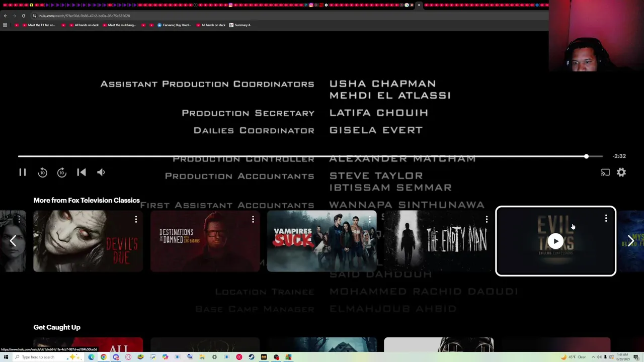The width and height of the screenshot is (644, 362).
Task: Open the Windows notification center
Action: pos(636,357)
